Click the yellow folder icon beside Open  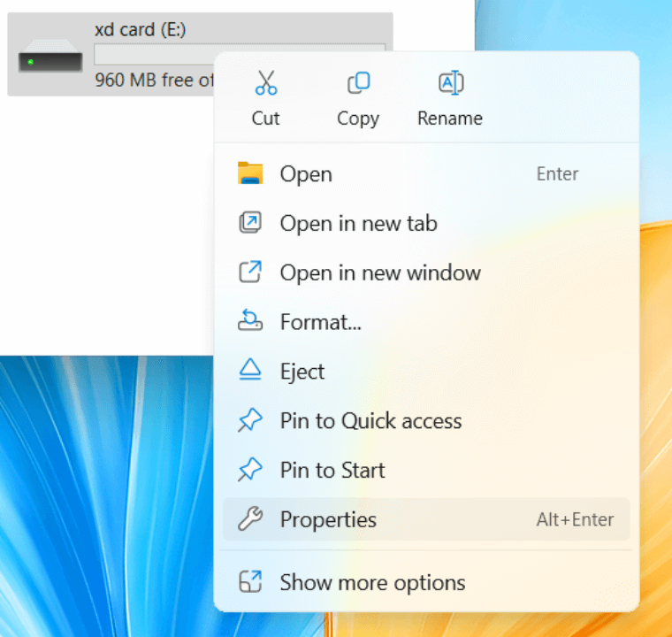[250, 173]
